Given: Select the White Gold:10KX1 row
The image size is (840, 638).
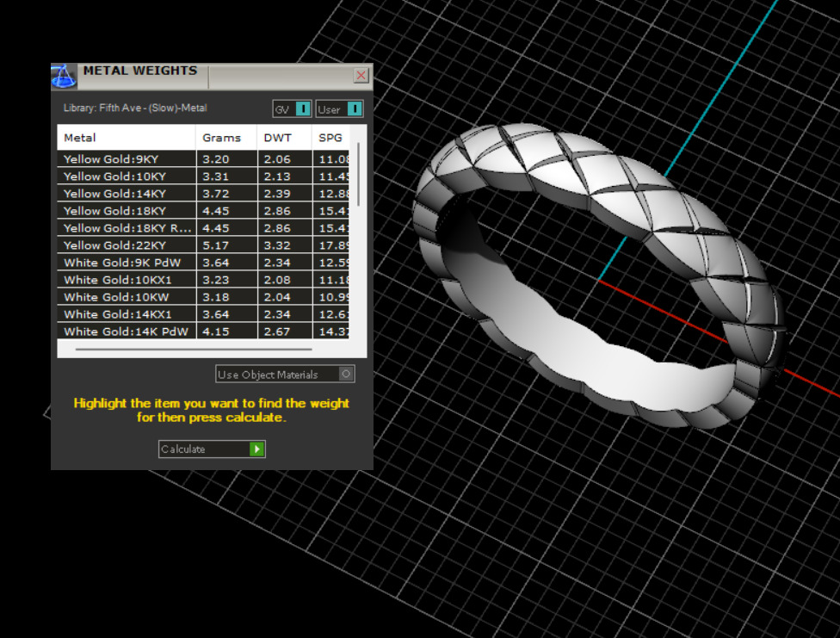Looking at the screenshot, I should [x=204, y=279].
